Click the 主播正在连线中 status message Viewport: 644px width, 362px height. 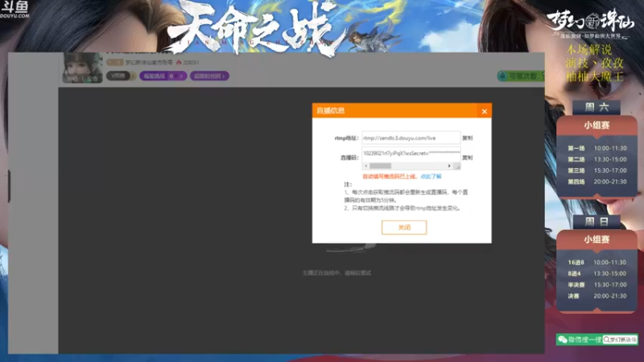click(x=336, y=273)
